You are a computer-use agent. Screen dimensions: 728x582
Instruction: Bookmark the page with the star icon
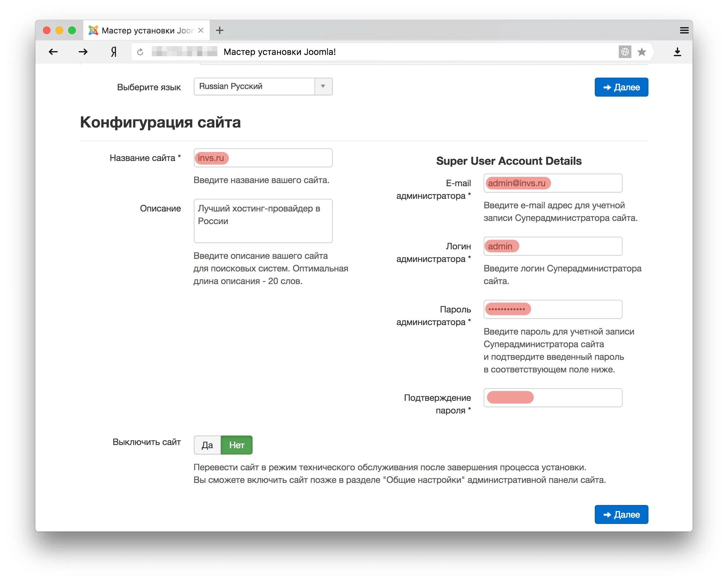pyautogui.click(x=641, y=52)
